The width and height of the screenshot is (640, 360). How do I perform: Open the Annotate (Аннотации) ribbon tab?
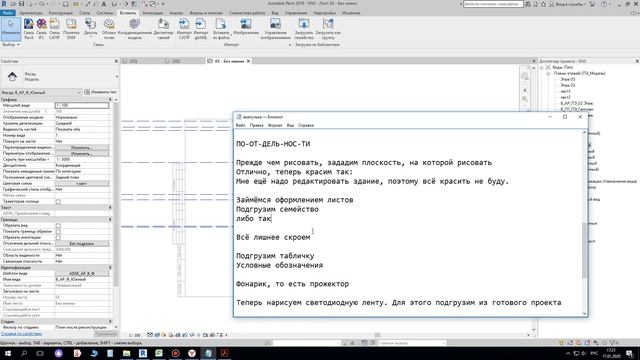click(153, 13)
